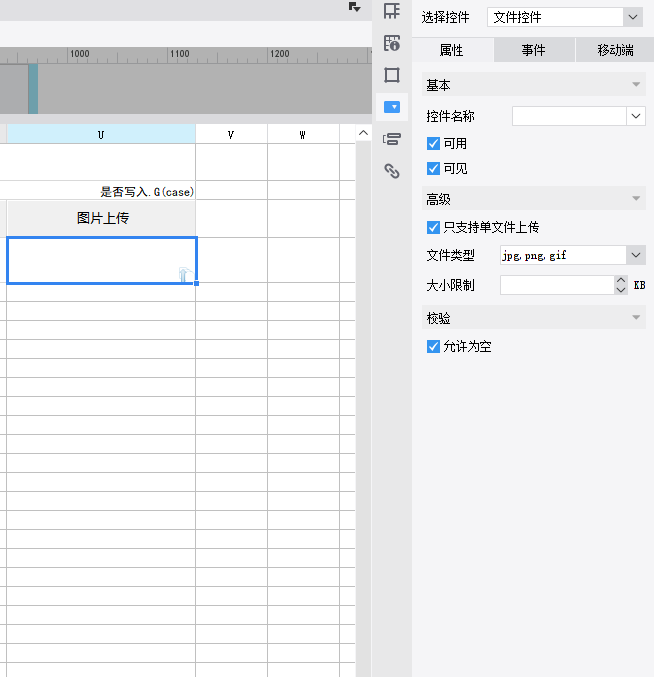654x677 pixels.
Task: Click the 图片上传 header cell
Action: [102, 218]
